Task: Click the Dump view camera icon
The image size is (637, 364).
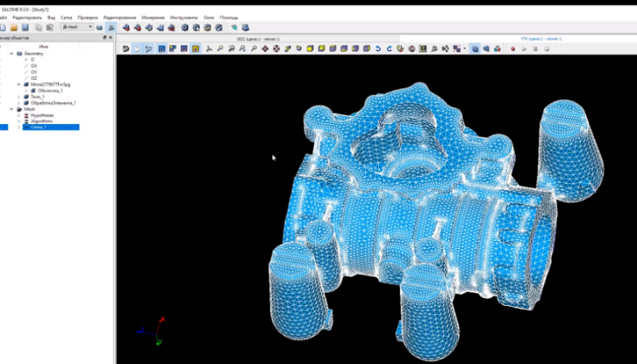Action: (125, 49)
